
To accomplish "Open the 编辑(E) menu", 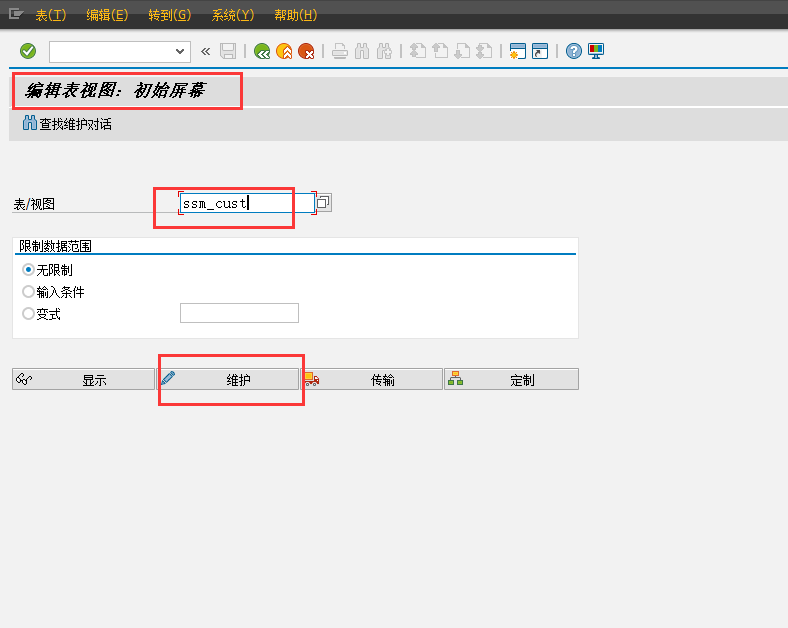I will [107, 15].
